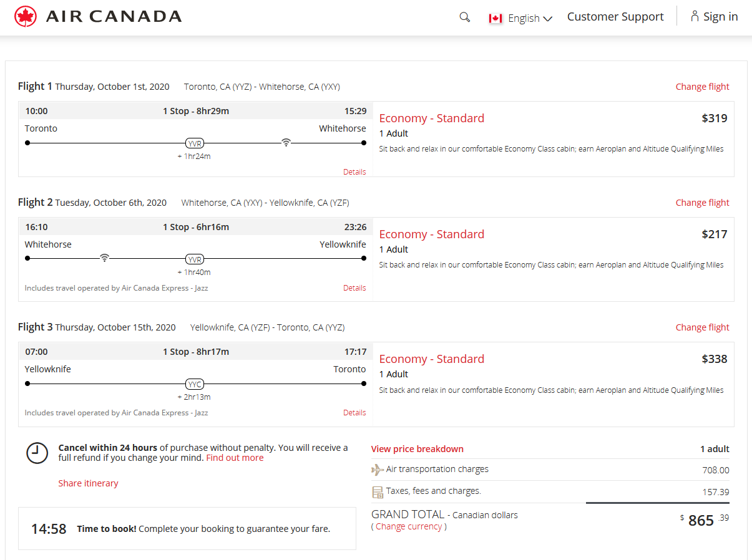Screen dimensions: 752x560
Task: Change flight for Flight 3 Yellowknife to Toronto
Action: pos(702,327)
